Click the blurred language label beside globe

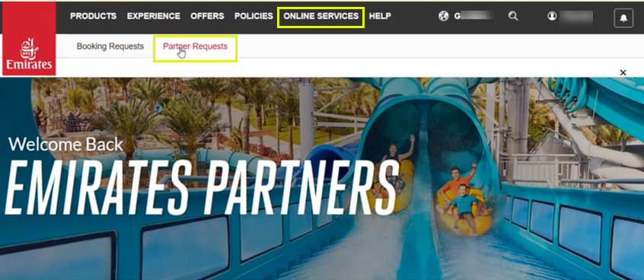tap(473, 16)
